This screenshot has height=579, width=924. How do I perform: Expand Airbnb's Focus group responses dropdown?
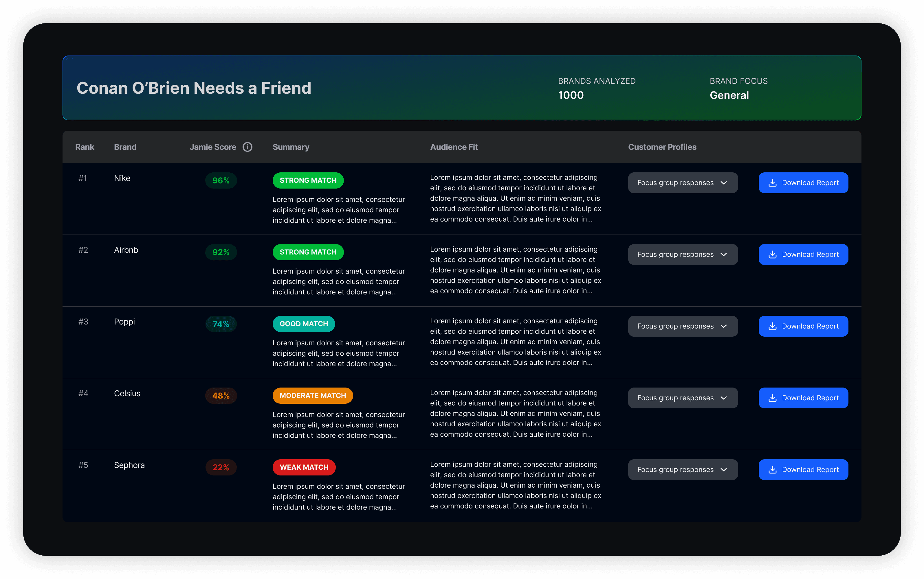click(683, 254)
